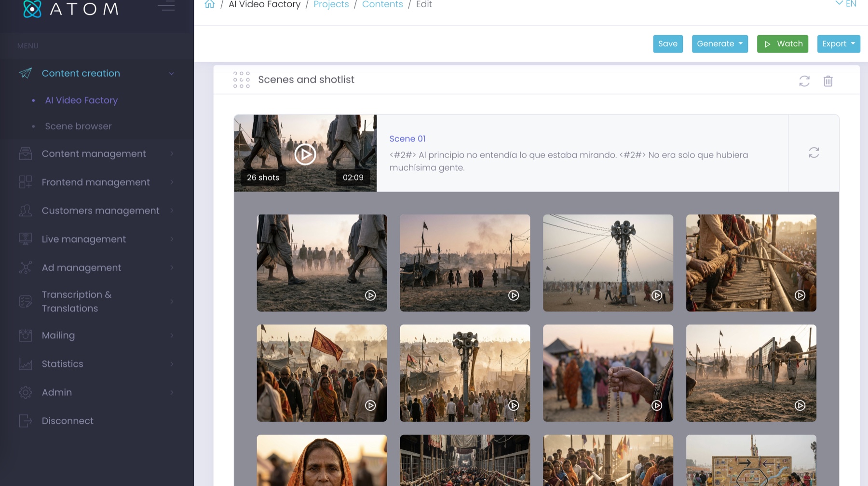Open the direction signboard thumbnail
This screenshot has height=486, width=868.
click(751, 460)
